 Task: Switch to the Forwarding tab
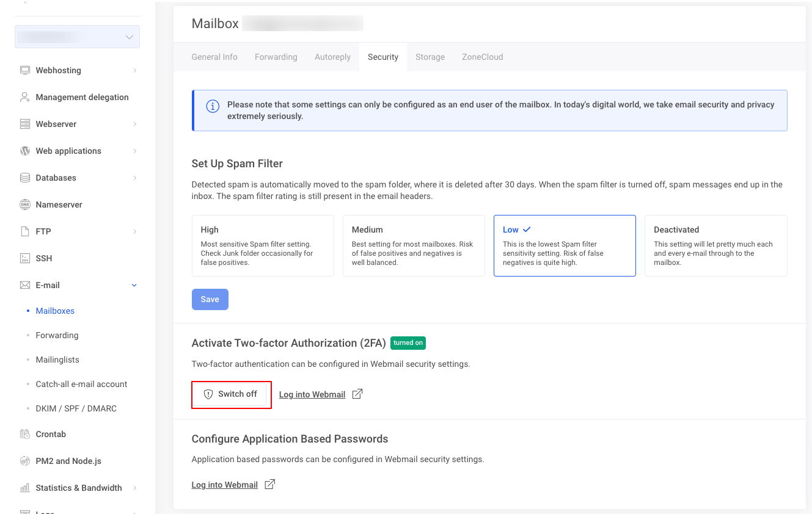(x=276, y=57)
